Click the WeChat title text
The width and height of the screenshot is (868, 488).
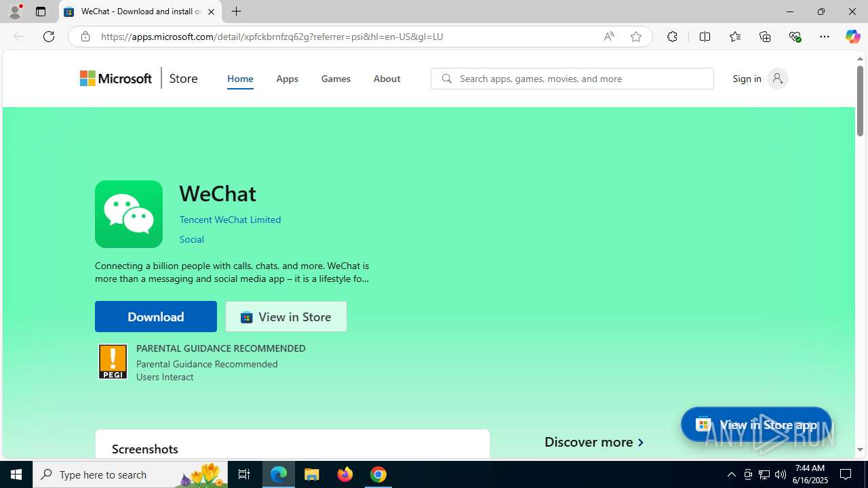[x=218, y=193]
